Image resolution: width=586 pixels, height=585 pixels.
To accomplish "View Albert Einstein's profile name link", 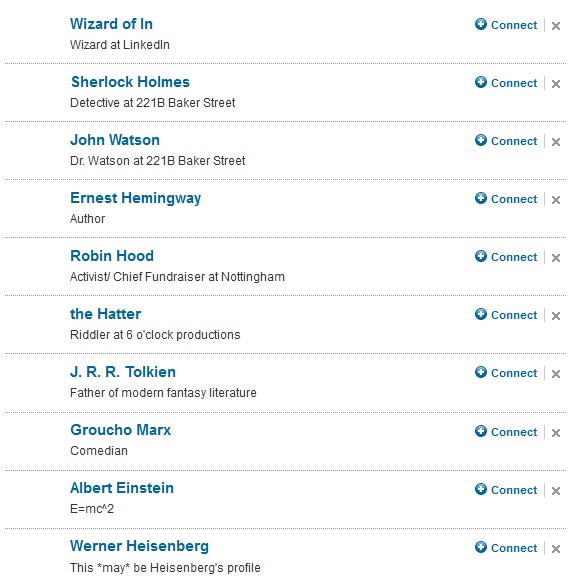I will (122, 488).
